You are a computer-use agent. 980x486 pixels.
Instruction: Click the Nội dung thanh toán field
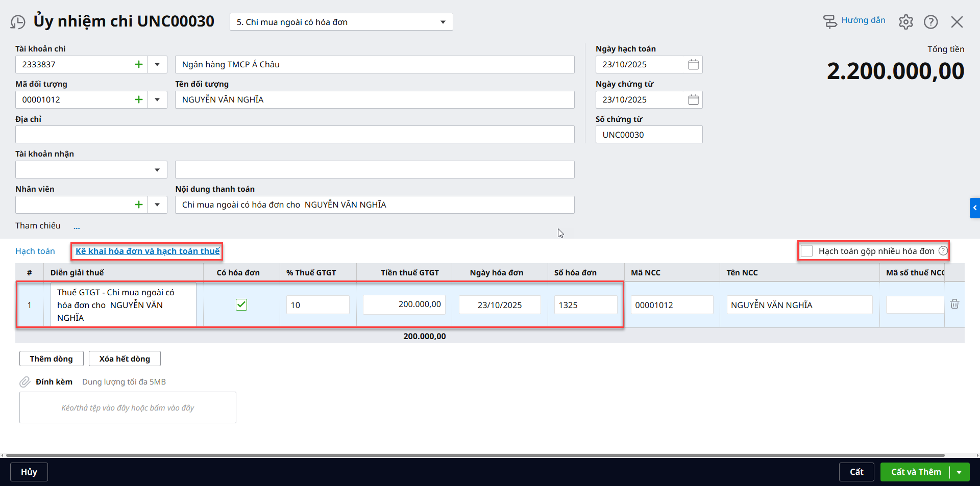pos(374,205)
